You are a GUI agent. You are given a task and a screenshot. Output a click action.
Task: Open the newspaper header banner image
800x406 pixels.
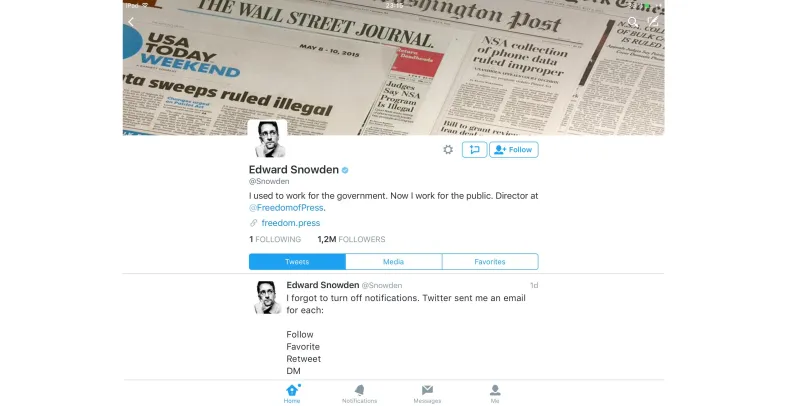pos(393,67)
